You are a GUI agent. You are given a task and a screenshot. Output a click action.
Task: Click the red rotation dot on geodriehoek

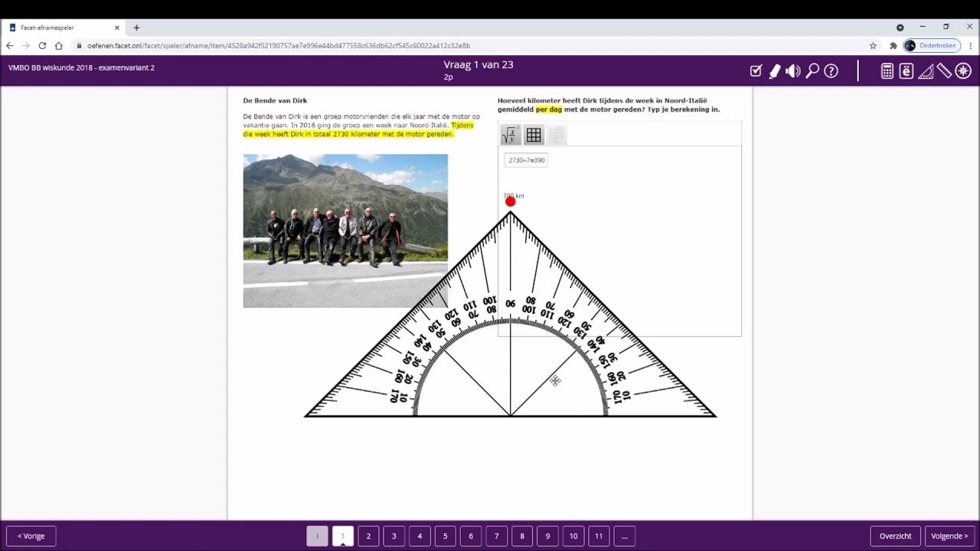(511, 201)
